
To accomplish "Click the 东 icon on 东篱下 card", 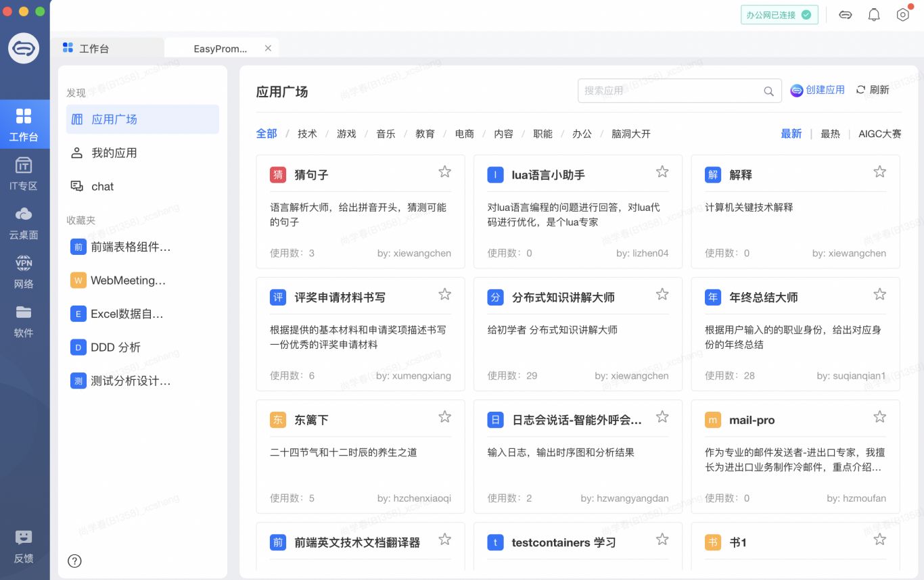I will point(278,420).
